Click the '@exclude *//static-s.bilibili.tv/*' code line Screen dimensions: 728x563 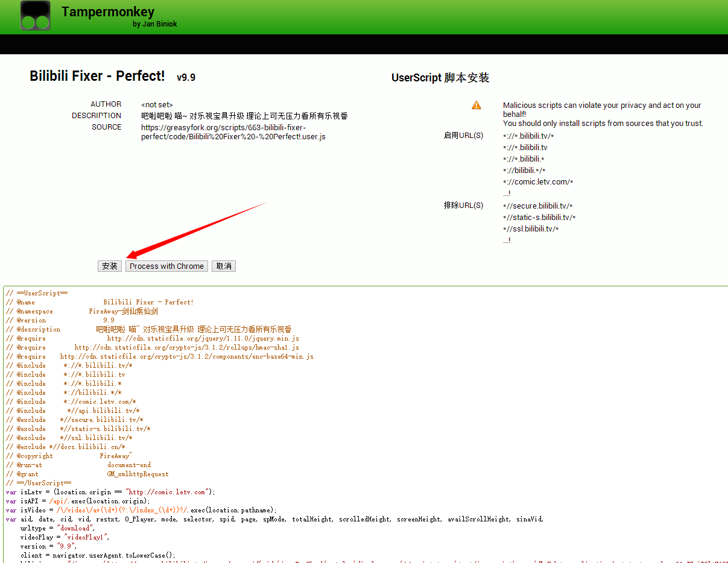coord(78,429)
